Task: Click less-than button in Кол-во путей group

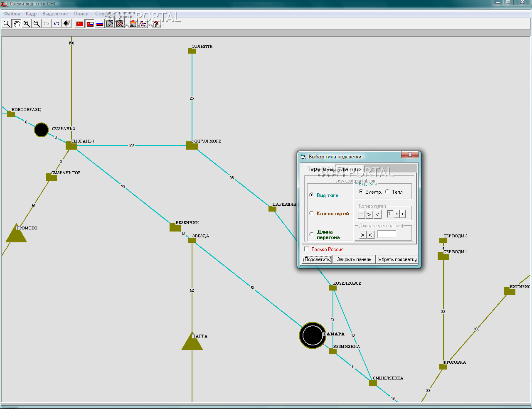Action: pos(377,214)
